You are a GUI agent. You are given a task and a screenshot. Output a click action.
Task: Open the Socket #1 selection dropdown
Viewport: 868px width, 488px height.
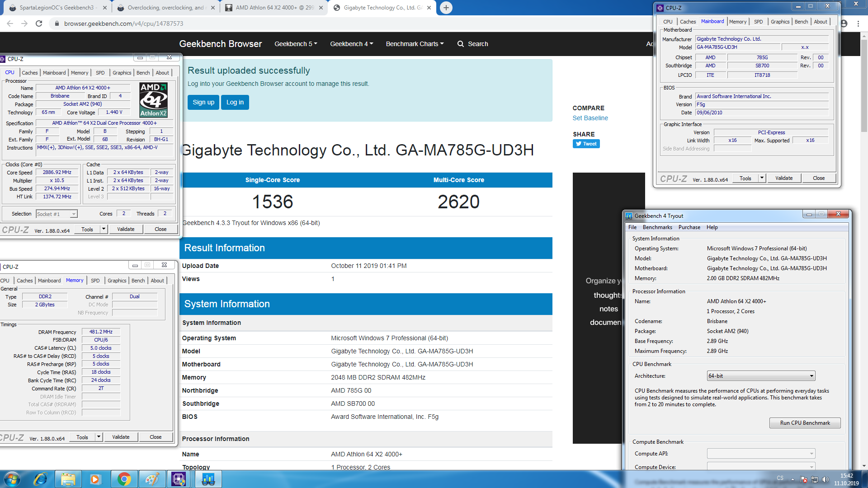57,214
